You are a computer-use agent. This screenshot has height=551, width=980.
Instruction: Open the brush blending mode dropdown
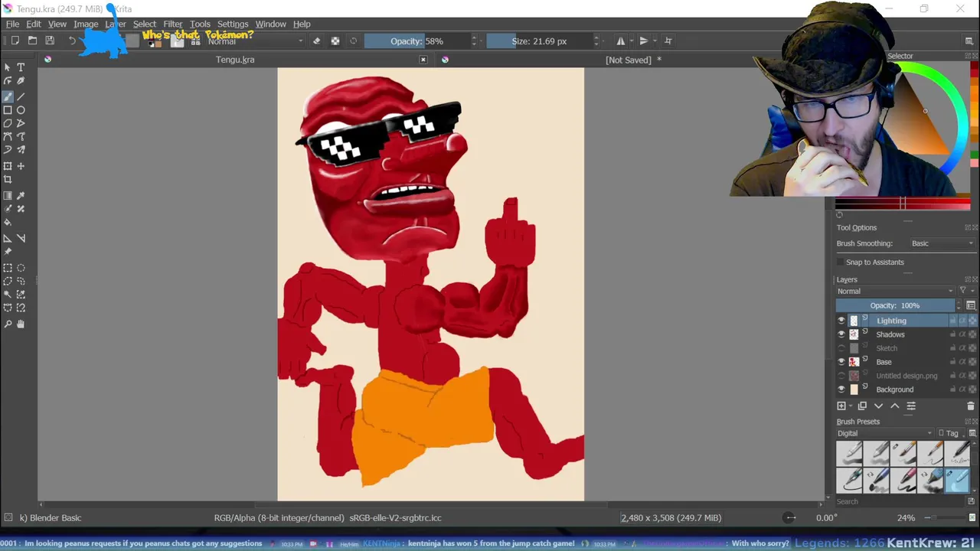pos(255,41)
